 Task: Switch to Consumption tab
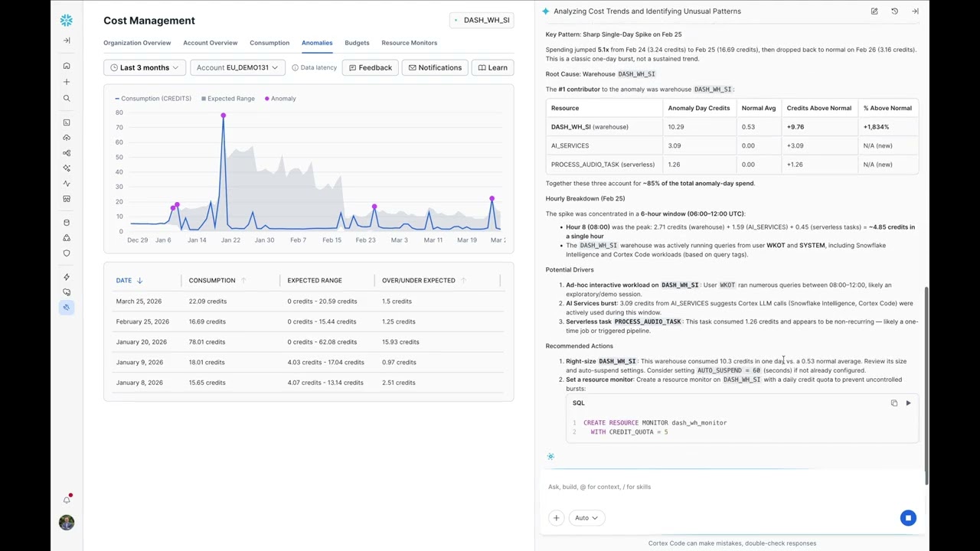pos(269,43)
